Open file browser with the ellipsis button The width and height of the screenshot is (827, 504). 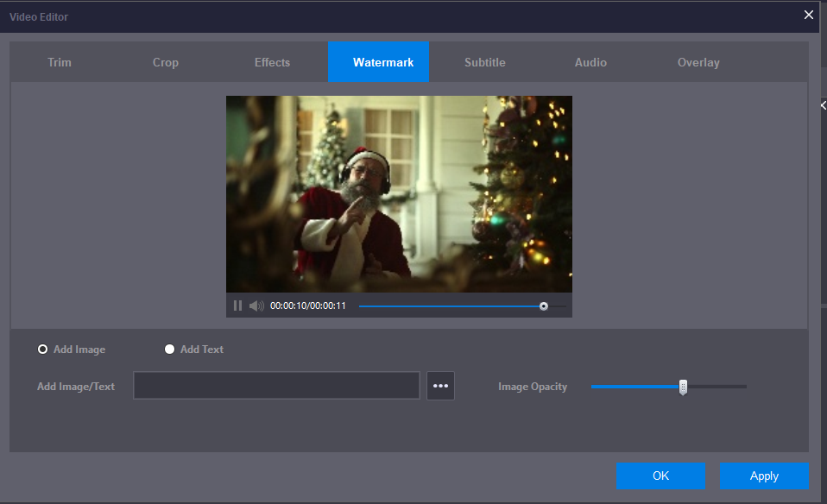pos(440,386)
